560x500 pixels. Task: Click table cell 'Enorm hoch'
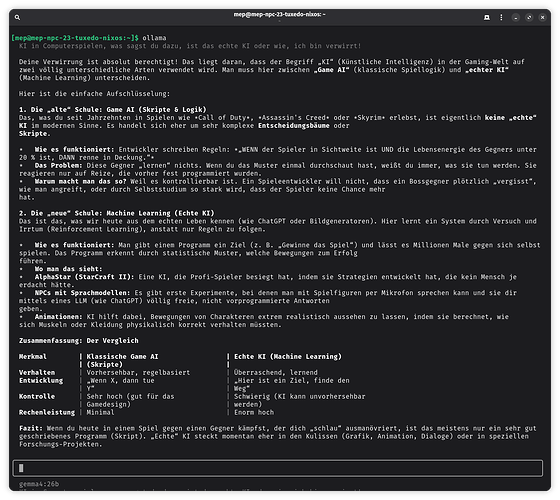click(254, 412)
